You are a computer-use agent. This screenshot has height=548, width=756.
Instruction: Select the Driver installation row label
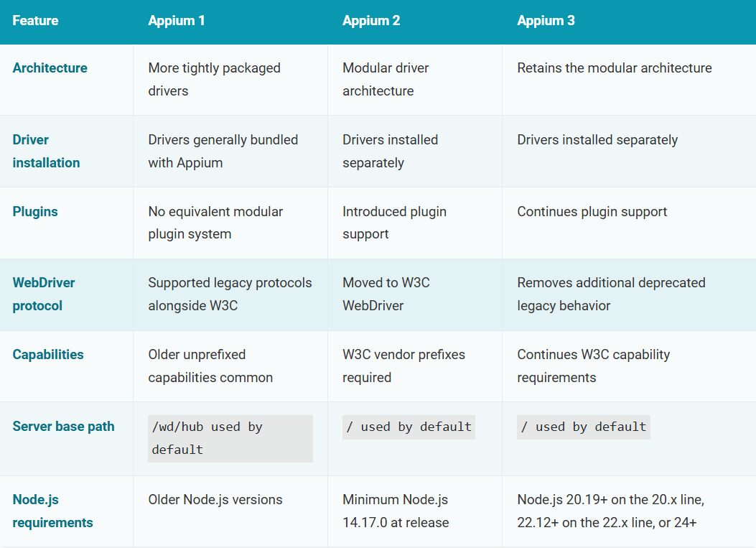46,151
